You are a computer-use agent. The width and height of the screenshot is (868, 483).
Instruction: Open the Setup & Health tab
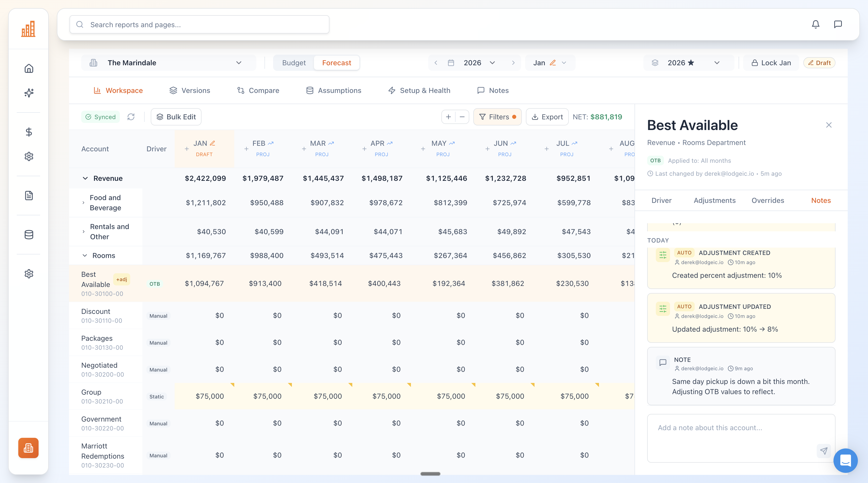tap(419, 90)
